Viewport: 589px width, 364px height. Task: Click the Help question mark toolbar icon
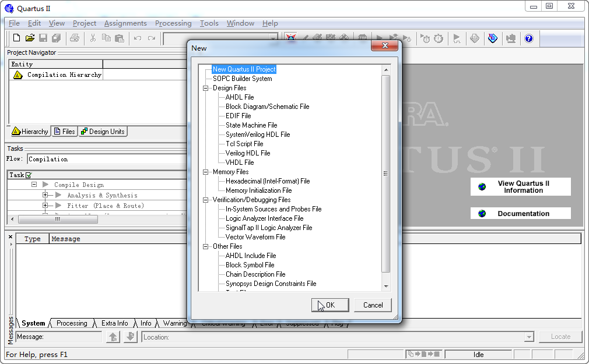point(529,38)
